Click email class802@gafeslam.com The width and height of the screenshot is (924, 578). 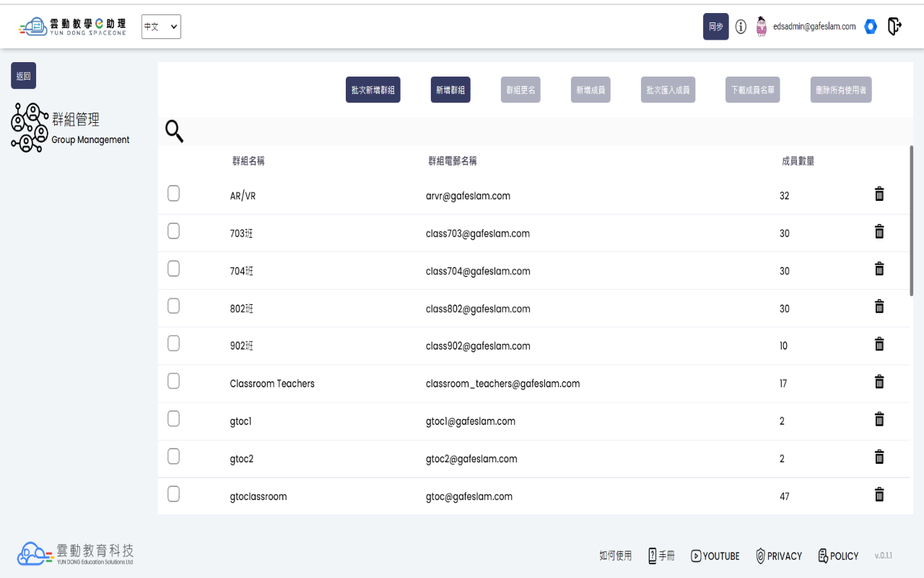pos(478,309)
